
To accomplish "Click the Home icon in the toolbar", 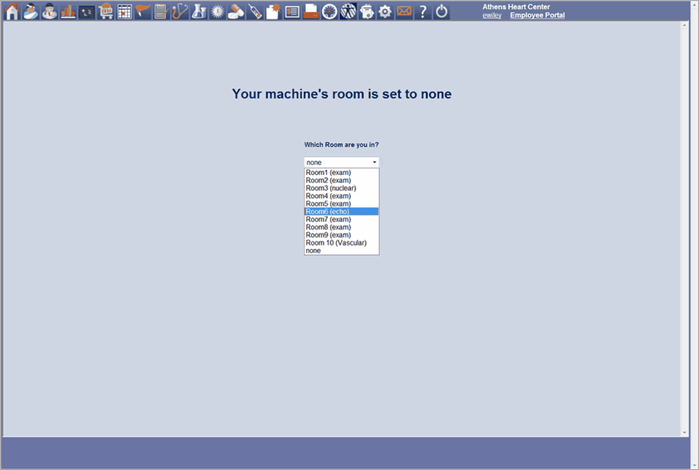I will pyautogui.click(x=12, y=12).
